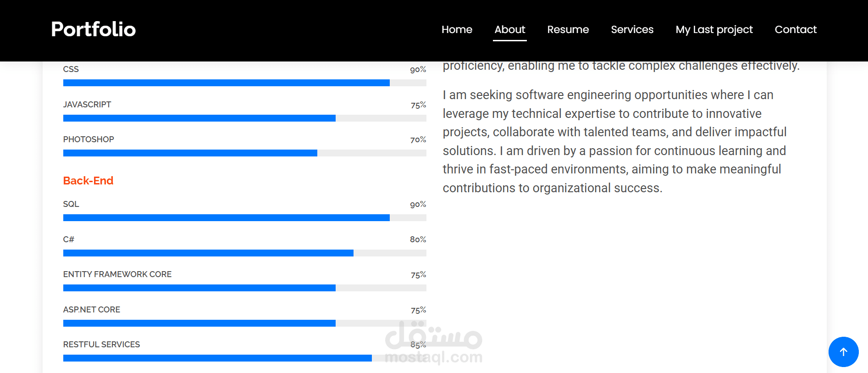868x373 pixels.
Task: Click the CSS skill progress bar
Action: click(244, 83)
